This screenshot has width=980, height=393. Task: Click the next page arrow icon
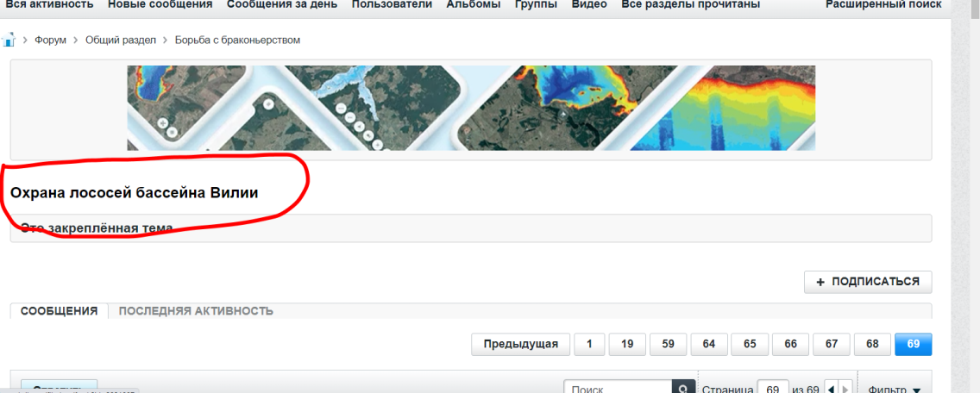(845, 390)
